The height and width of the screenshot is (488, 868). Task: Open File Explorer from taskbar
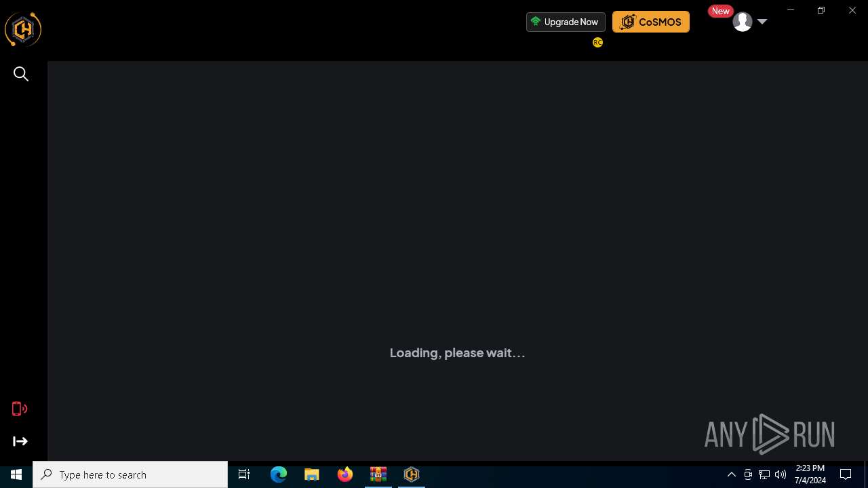click(312, 474)
